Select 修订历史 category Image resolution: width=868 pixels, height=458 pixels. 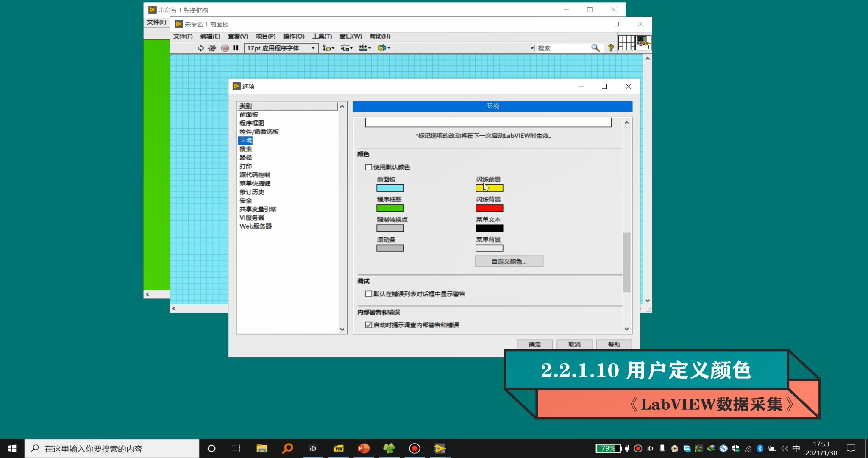[x=252, y=192]
